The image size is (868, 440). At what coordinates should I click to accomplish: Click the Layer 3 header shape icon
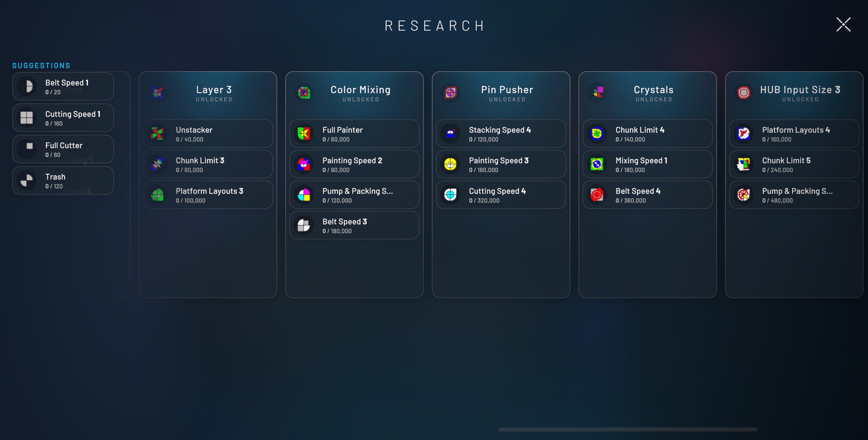tap(158, 92)
